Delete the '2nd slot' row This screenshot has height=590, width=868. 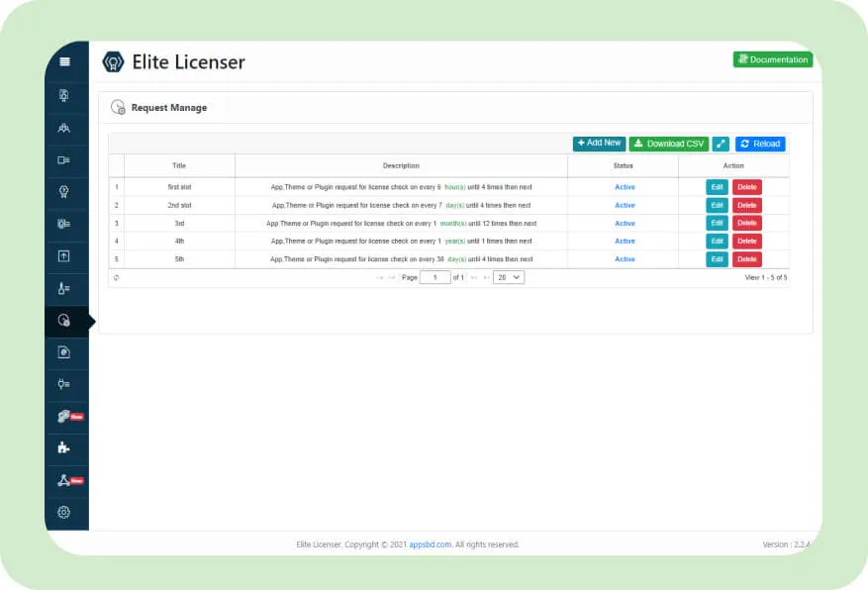[x=747, y=205]
